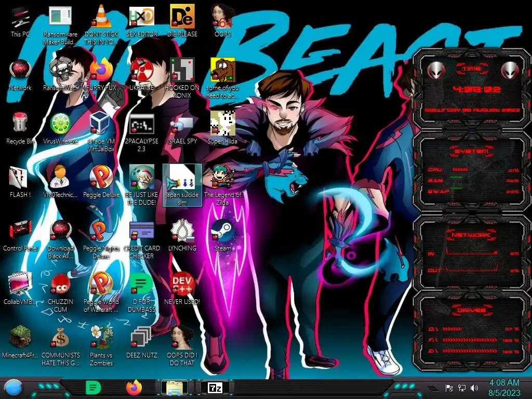
Task: Open the green document app on taskbar
Action: click(x=94, y=388)
